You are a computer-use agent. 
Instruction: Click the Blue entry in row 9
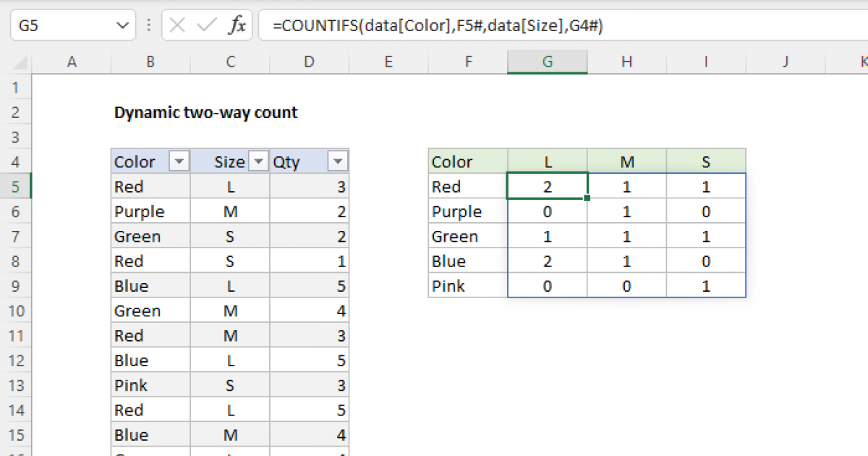coord(150,285)
